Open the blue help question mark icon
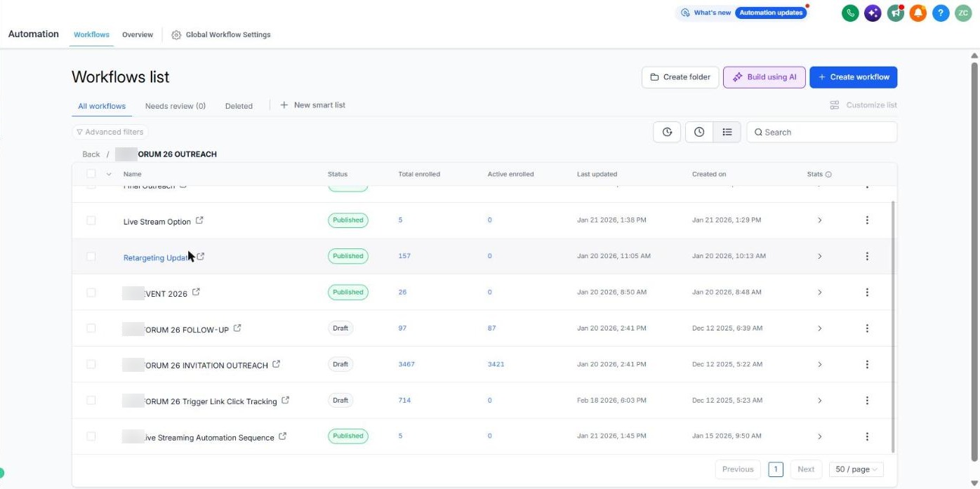 [941, 13]
